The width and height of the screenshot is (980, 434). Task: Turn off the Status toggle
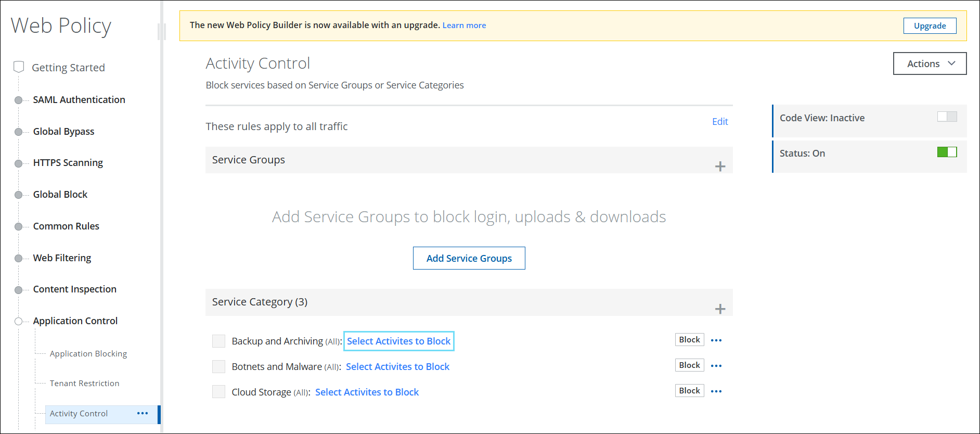[x=947, y=152]
